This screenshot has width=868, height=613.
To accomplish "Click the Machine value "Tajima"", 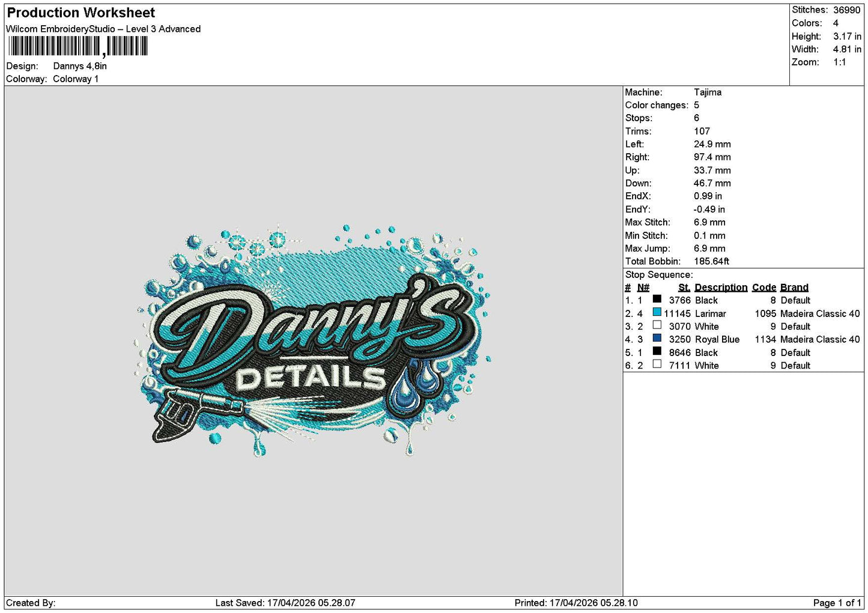I will tap(708, 92).
